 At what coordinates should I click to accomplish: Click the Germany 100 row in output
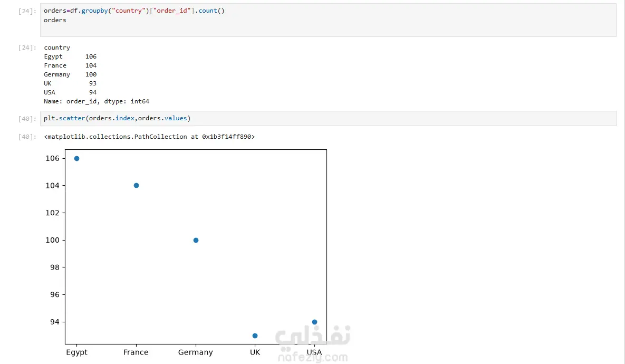click(x=70, y=74)
